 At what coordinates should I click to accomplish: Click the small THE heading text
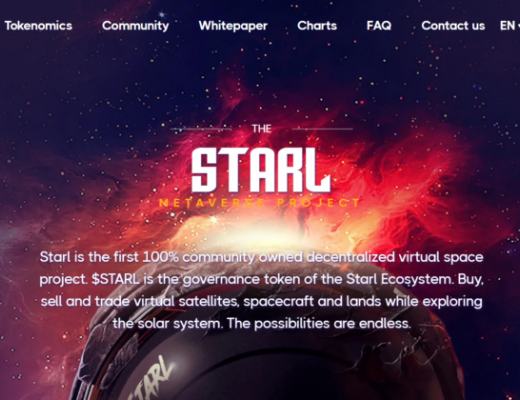[262, 129]
